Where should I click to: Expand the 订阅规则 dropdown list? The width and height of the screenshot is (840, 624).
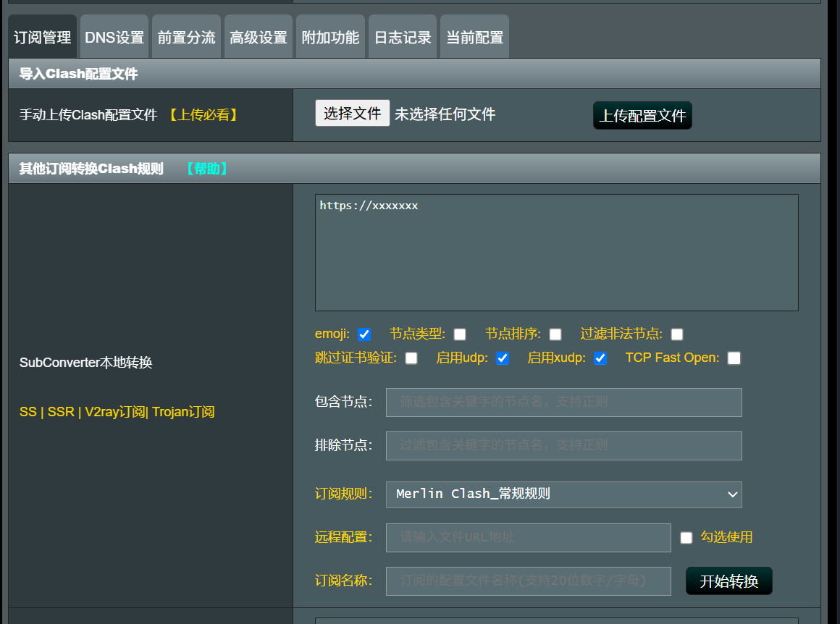[563, 494]
